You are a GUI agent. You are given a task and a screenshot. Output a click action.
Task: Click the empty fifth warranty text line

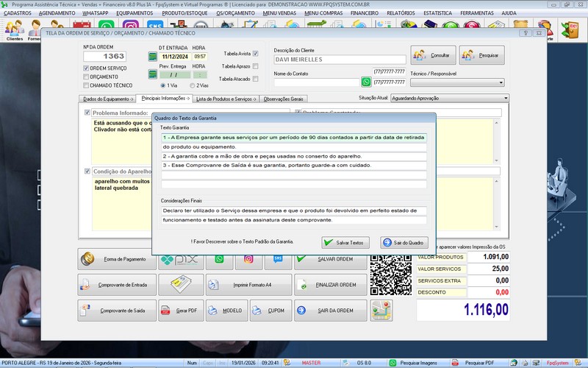point(294,175)
